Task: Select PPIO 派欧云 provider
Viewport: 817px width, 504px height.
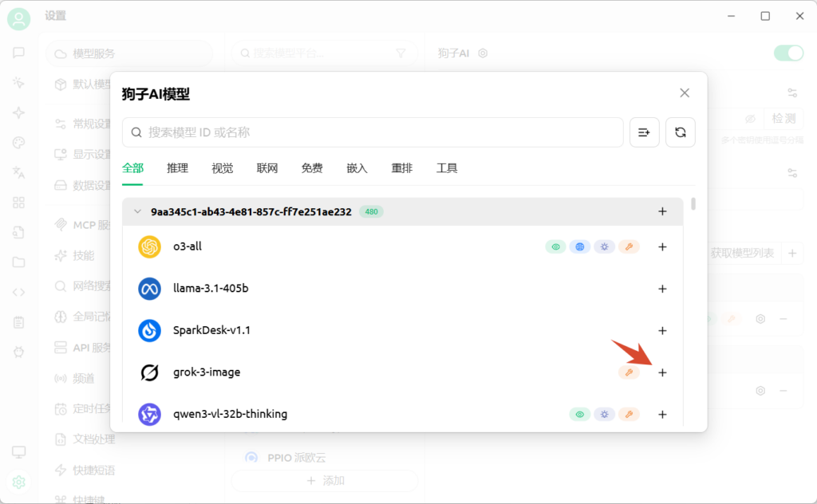Action: [x=297, y=458]
